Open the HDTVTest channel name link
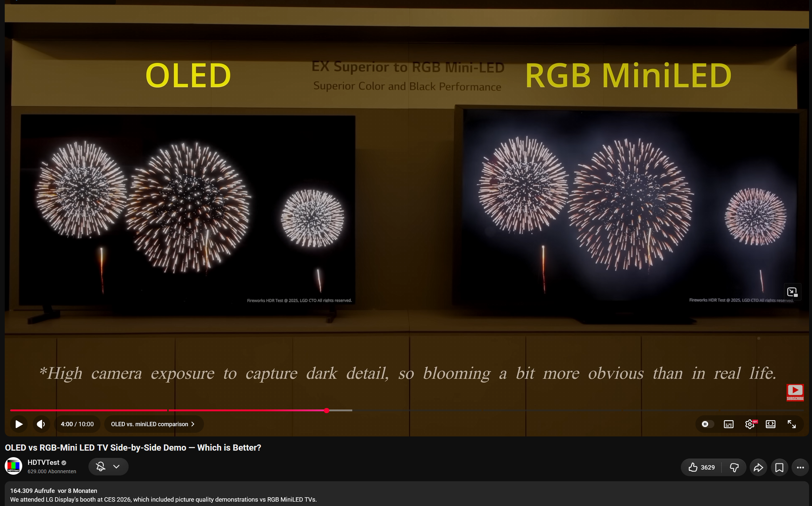Viewport: 812px width, 506px height. click(43, 462)
